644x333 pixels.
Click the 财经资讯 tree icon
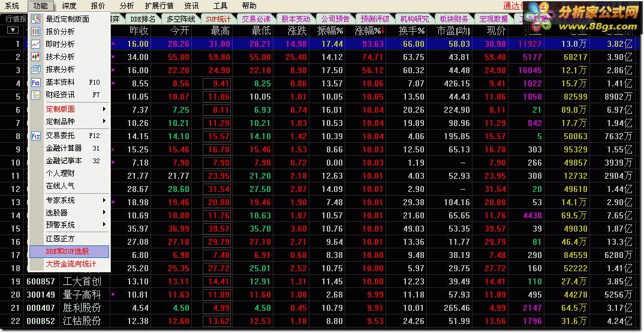36,95
